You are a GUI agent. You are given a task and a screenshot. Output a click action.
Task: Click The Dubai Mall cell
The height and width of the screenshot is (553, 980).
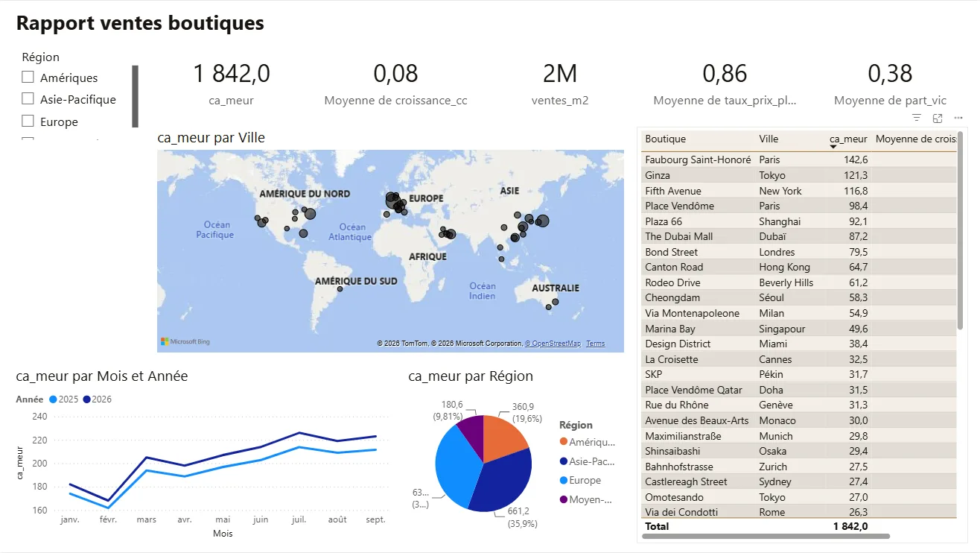[679, 236]
